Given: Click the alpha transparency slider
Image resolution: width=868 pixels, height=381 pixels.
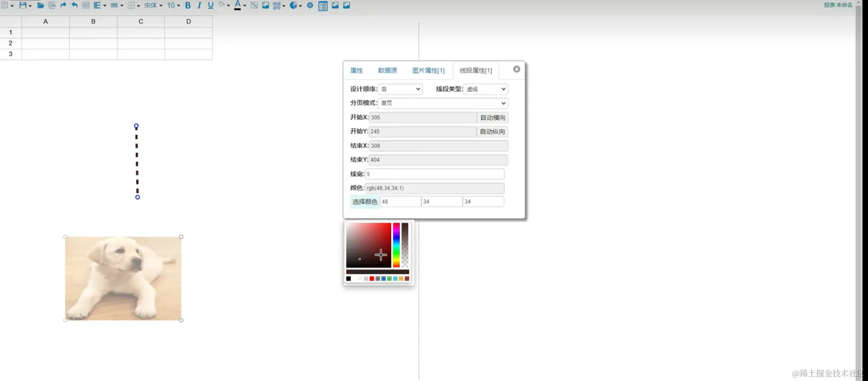Looking at the screenshot, I should click(x=405, y=245).
